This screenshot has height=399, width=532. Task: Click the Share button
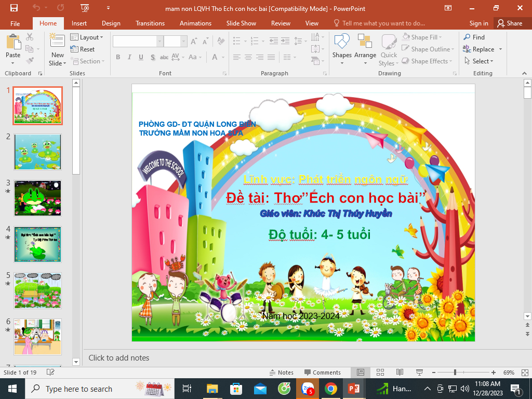(x=509, y=23)
